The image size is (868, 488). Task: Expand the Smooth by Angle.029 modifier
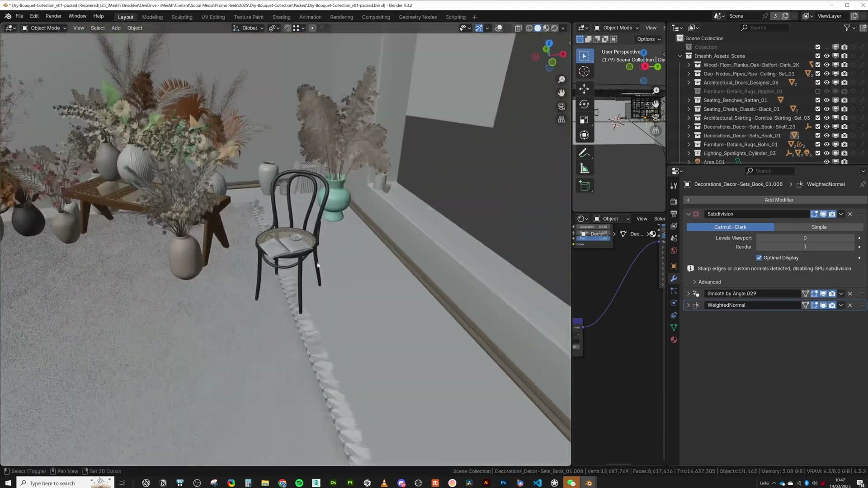click(x=689, y=294)
